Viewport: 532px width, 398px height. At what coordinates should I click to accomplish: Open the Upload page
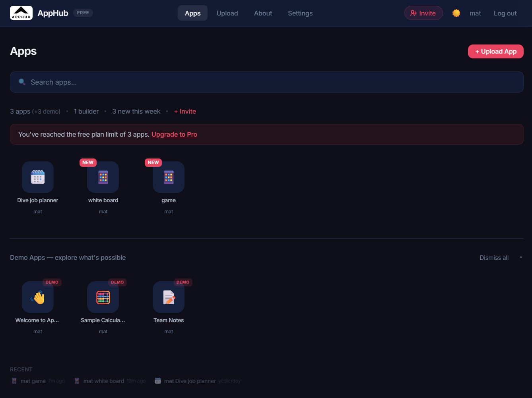coord(227,13)
